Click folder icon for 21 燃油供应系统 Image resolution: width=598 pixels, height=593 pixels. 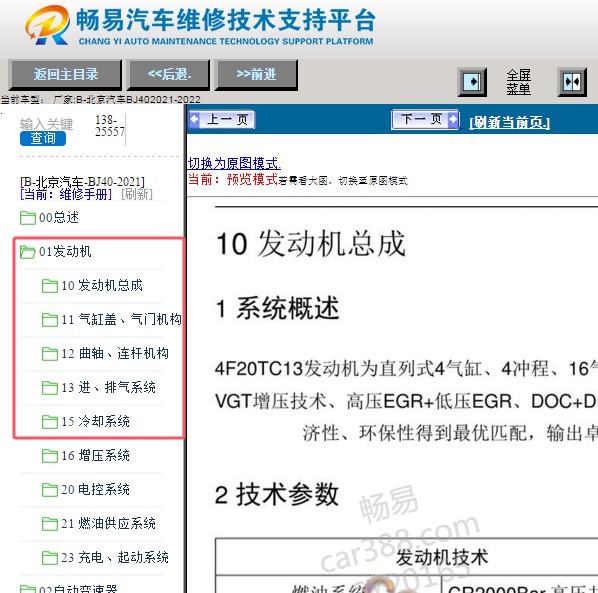50,523
